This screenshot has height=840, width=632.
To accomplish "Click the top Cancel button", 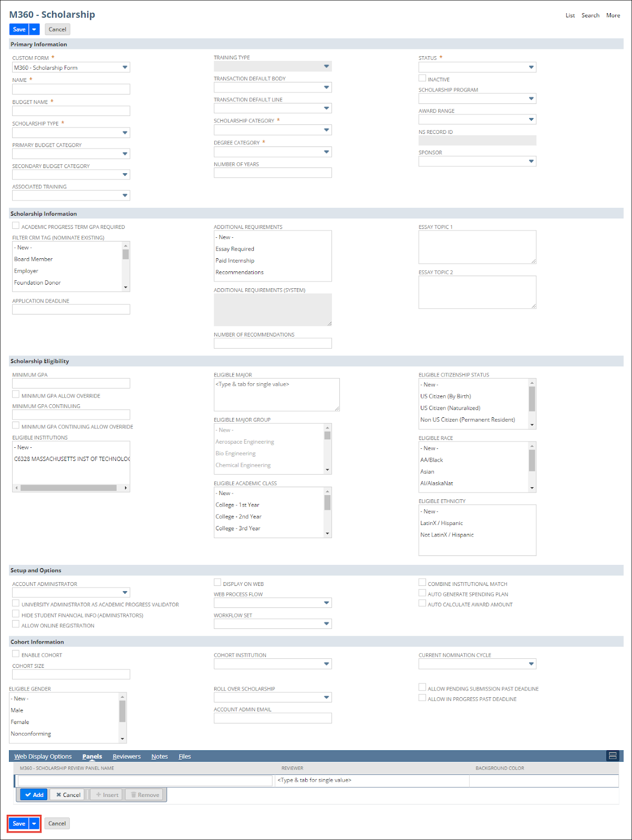I will click(x=57, y=29).
